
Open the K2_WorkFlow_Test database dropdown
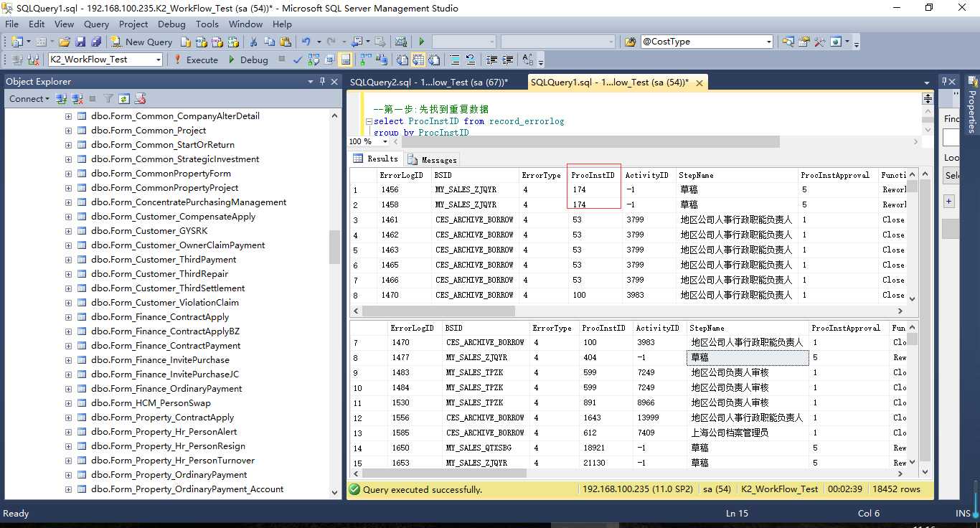click(159, 60)
